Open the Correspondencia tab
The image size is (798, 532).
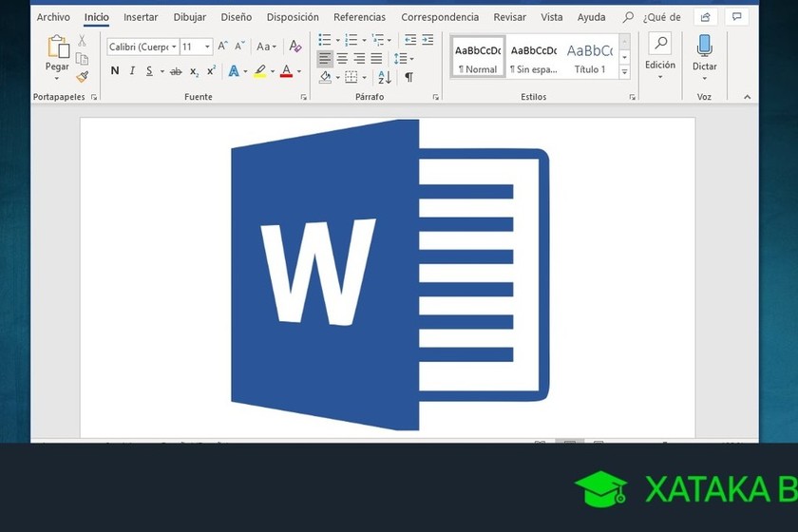coord(440,17)
